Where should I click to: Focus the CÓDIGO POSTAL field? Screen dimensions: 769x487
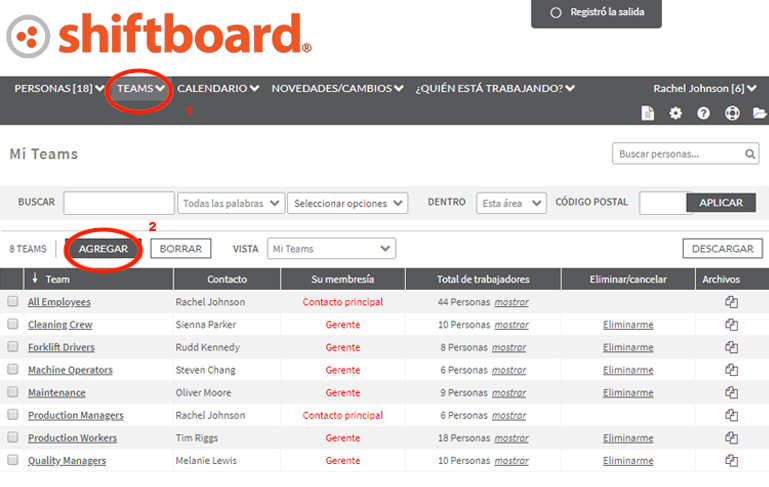(663, 203)
